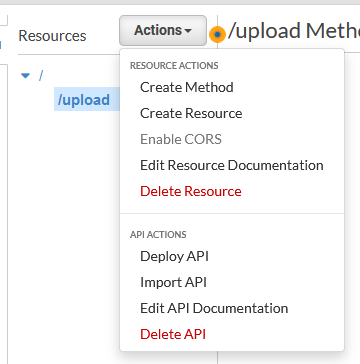Choose Import API menu entry
Screen dimensions: 360x364
(173, 282)
